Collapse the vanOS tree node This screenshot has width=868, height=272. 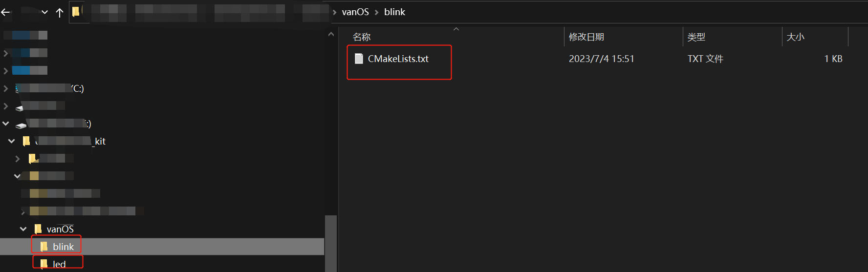(x=23, y=229)
